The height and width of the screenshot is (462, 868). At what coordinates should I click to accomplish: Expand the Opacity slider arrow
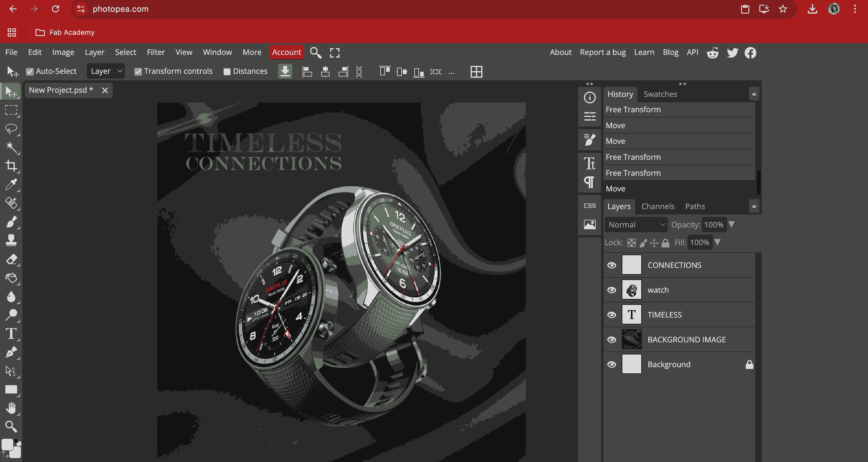(x=731, y=225)
